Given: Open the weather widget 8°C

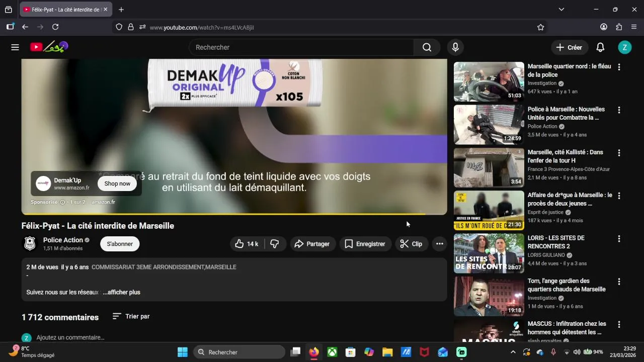Looking at the screenshot, I should 33,352.
